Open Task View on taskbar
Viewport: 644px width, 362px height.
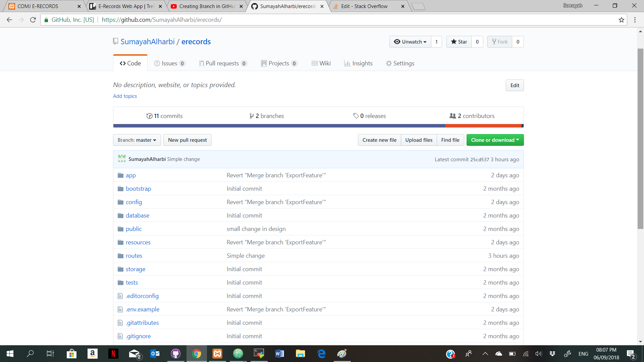coord(50,354)
